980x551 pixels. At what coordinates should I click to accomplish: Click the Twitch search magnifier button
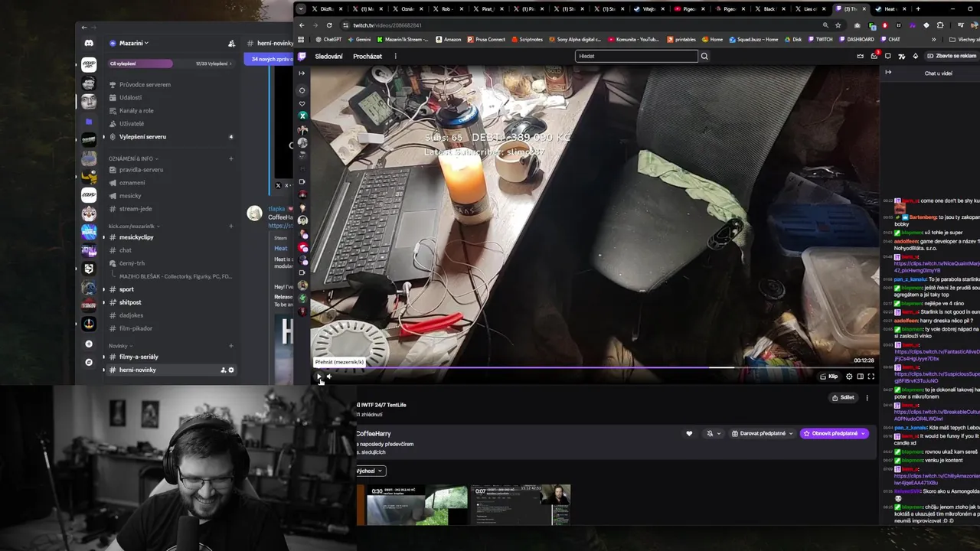coord(704,56)
